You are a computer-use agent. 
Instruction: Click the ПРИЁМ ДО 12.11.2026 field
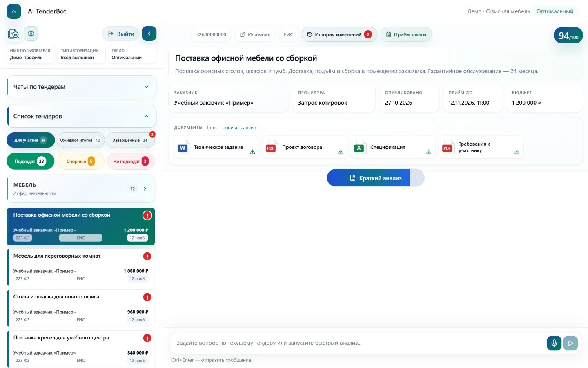[x=472, y=98]
